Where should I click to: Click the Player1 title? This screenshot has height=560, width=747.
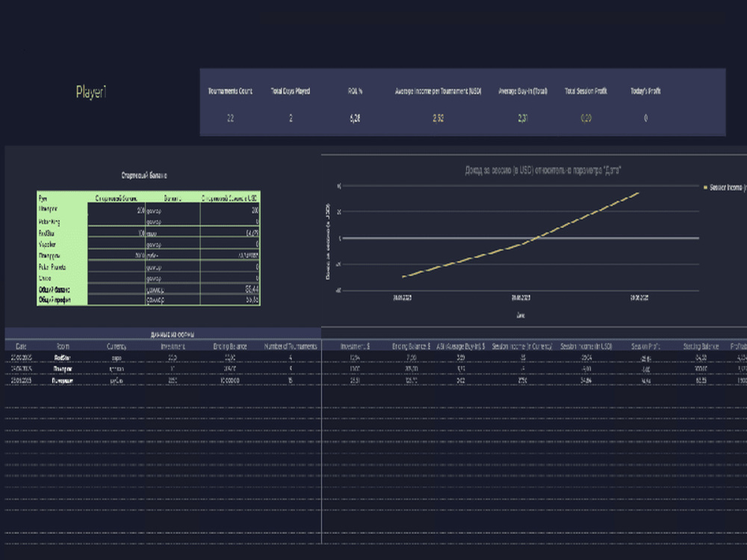(x=91, y=92)
